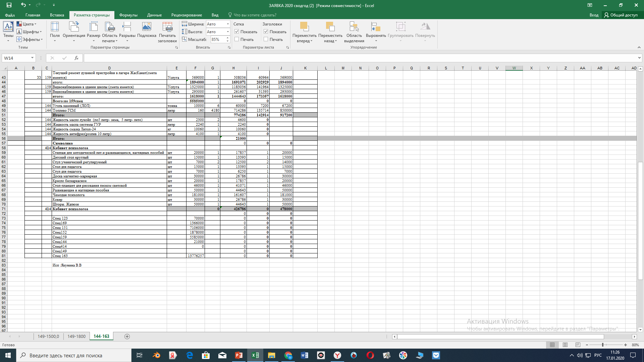Open page Breaks (Разрывы) menu

[127, 32]
